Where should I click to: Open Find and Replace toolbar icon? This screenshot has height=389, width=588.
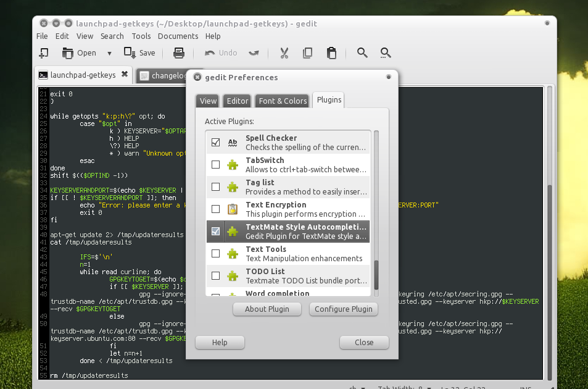pos(386,53)
